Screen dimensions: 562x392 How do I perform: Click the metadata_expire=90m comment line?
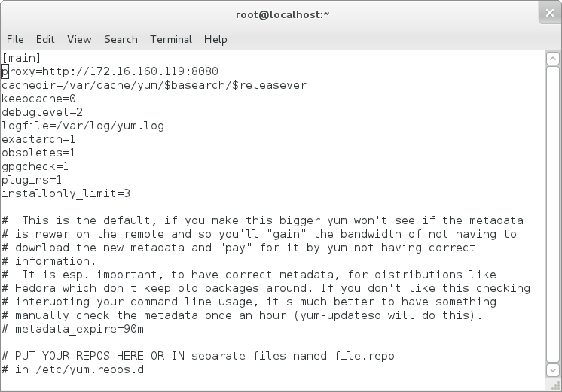(73, 329)
